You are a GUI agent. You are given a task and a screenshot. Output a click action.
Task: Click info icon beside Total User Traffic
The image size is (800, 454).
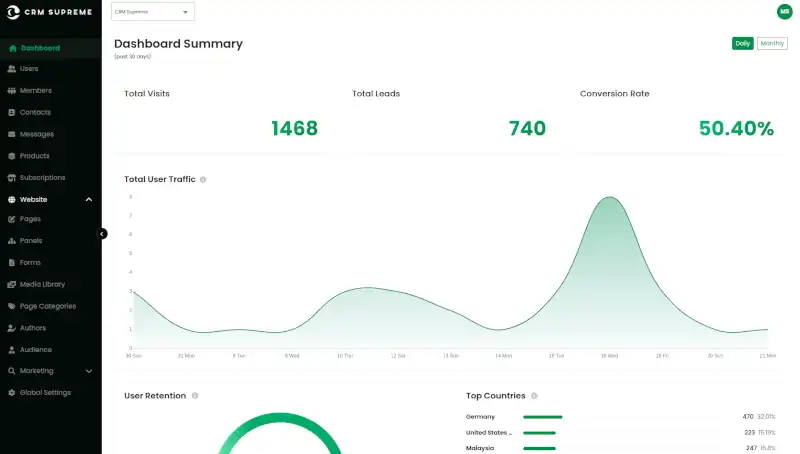click(203, 180)
